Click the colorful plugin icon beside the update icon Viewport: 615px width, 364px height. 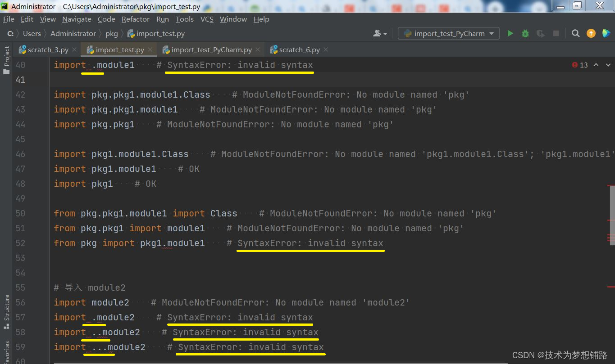tap(606, 33)
